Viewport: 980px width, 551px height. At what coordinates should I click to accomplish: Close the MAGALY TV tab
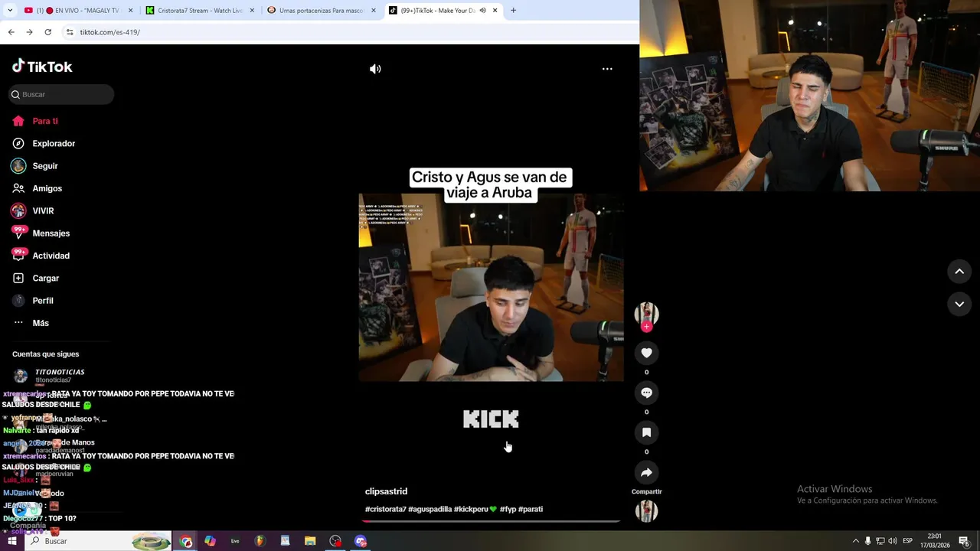130,11
